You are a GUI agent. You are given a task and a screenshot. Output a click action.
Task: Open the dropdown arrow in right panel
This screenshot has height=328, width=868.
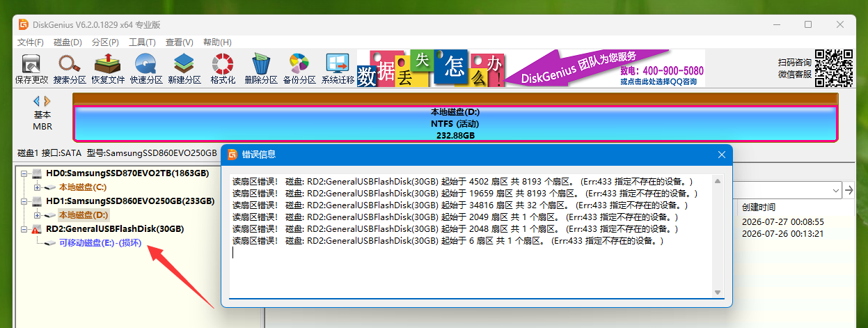(835, 190)
